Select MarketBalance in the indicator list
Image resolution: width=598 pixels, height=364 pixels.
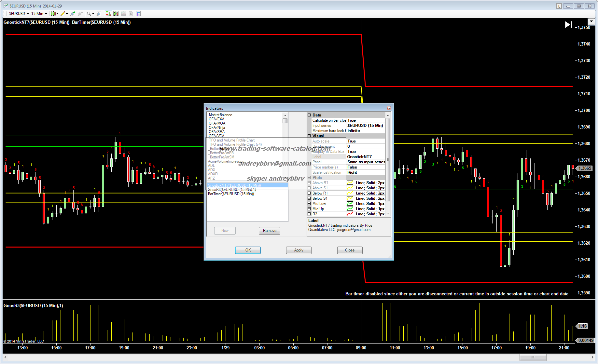coord(220,115)
